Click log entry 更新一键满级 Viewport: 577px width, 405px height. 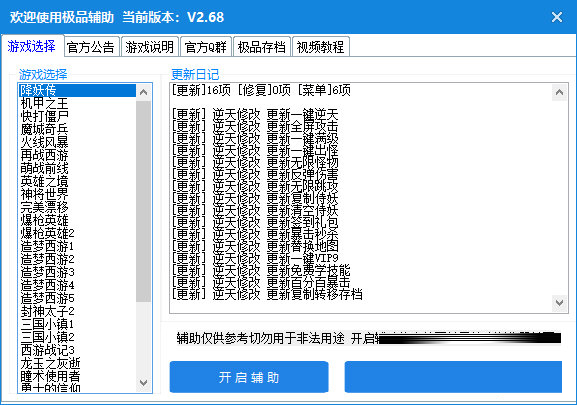[255, 138]
